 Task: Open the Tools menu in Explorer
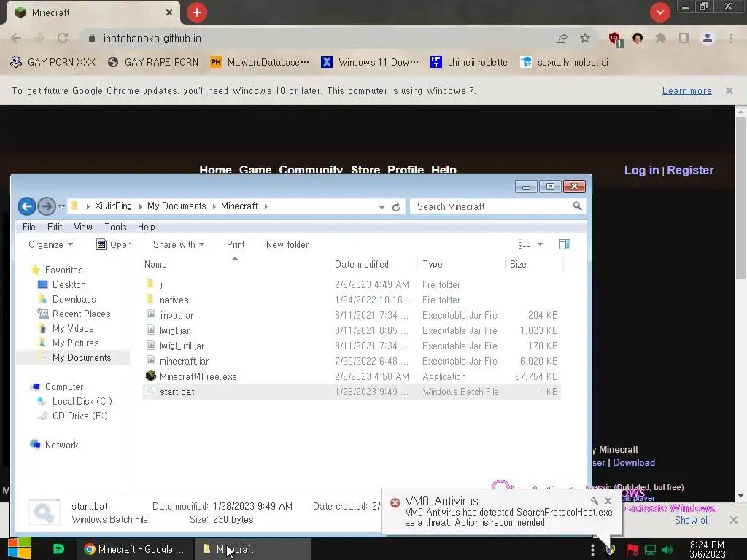point(115,227)
